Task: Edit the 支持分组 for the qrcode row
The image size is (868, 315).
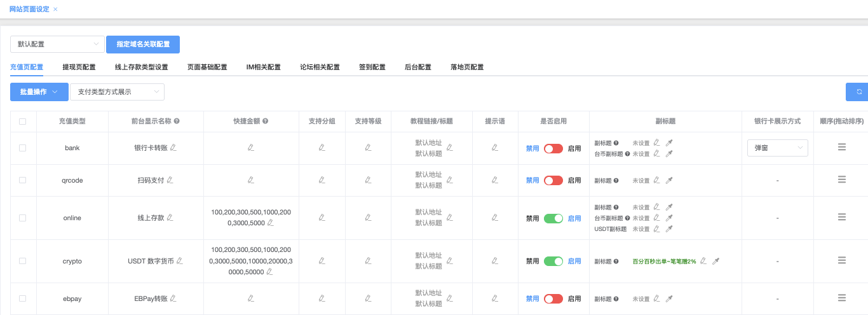Action: (x=322, y=180)
